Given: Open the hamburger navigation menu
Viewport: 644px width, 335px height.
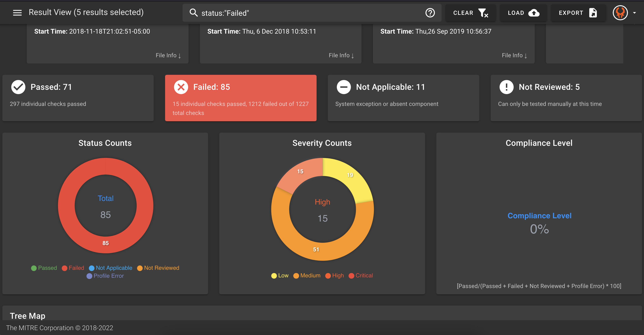Looking at the screenshot, I should [x=17, y=12].
